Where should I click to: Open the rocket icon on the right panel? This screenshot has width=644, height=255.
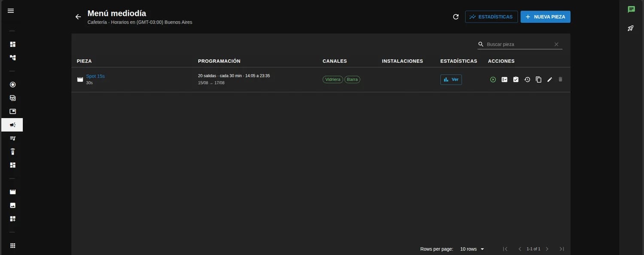coord(631,28)
